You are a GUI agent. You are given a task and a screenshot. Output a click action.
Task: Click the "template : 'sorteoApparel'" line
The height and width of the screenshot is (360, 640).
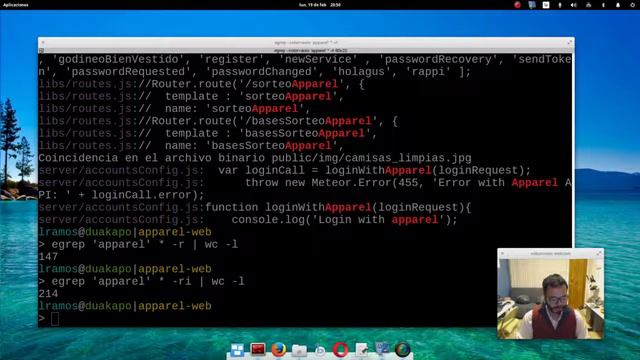pyautogui.click(x=191, y=96)
